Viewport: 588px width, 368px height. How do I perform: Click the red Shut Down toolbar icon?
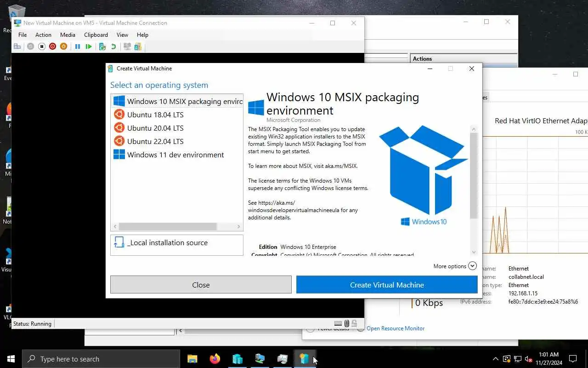click(52, 46)
